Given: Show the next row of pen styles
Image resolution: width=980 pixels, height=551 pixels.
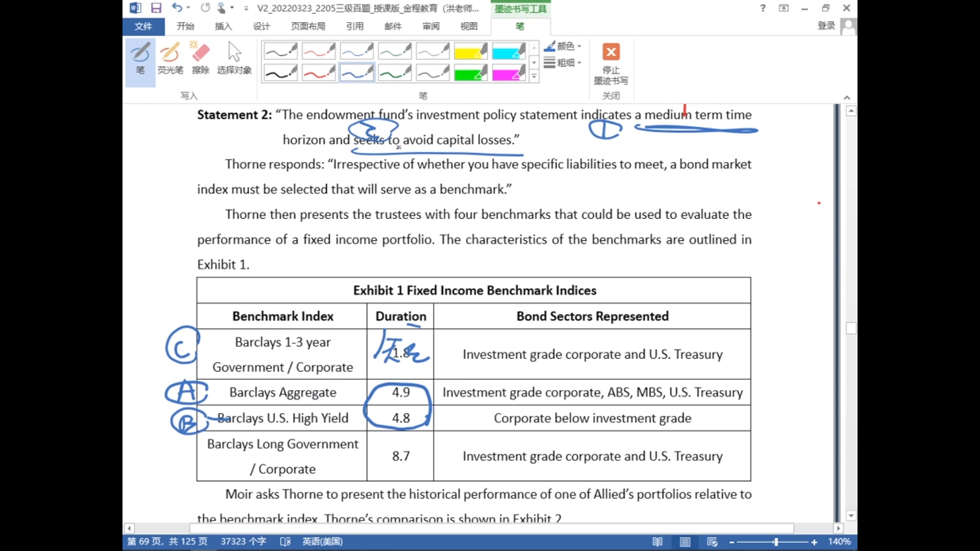Looking at the screenshot, I should click(534, 63).
